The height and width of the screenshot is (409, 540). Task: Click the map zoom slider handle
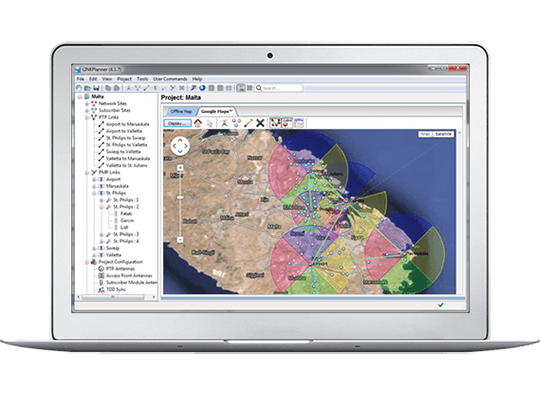180,198
